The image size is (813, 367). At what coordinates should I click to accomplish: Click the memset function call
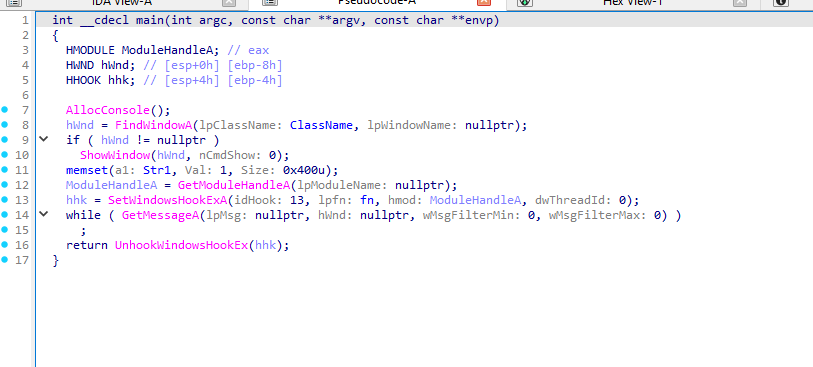pyautogui.click(x=87, y=171)
